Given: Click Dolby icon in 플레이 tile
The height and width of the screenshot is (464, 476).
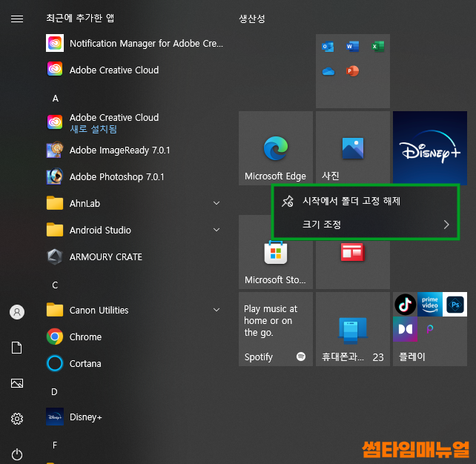Looking at the screenshot, I should [405, 329].
